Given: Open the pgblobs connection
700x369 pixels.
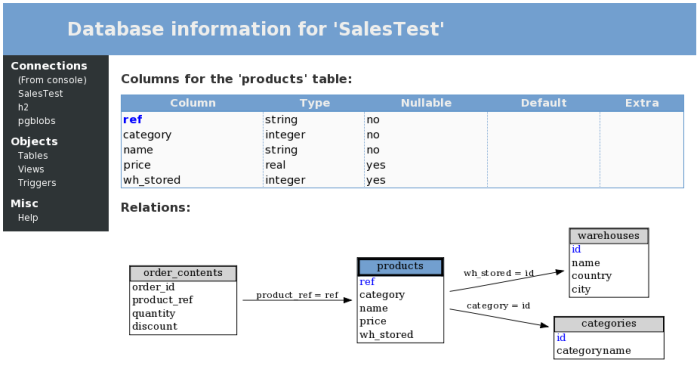Looking at the screenshot, I should (37, 121).
